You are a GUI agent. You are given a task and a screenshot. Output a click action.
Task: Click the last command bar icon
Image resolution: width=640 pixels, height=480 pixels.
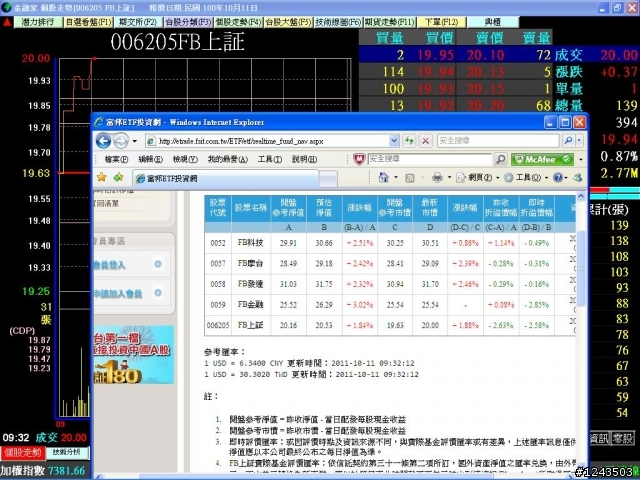point(578,178)
